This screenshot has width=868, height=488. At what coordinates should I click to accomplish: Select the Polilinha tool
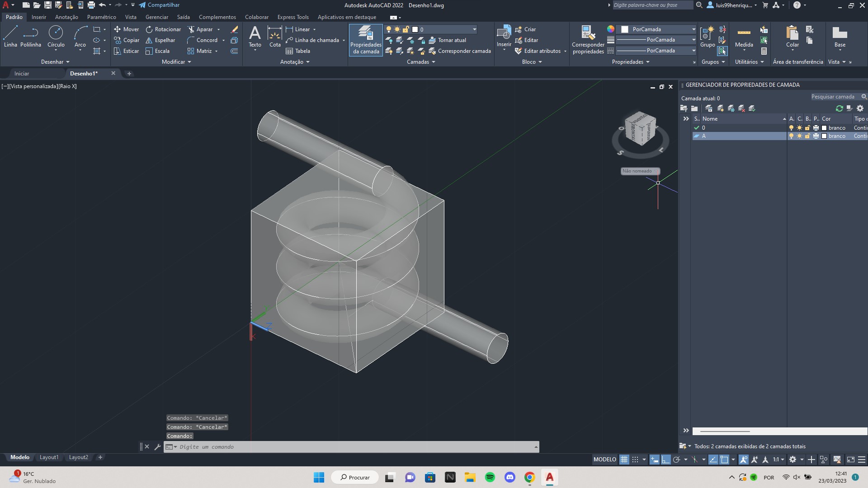31,37
